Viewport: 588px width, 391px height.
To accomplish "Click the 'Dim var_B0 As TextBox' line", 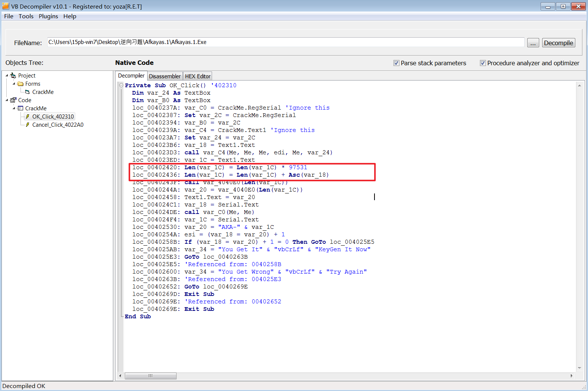I will [171, 100].
